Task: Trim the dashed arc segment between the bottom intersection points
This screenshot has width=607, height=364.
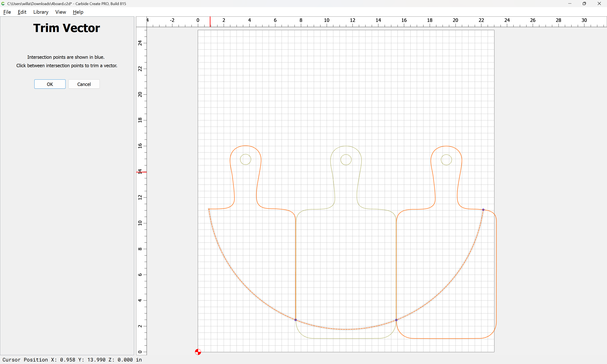Action: point(346,329)
